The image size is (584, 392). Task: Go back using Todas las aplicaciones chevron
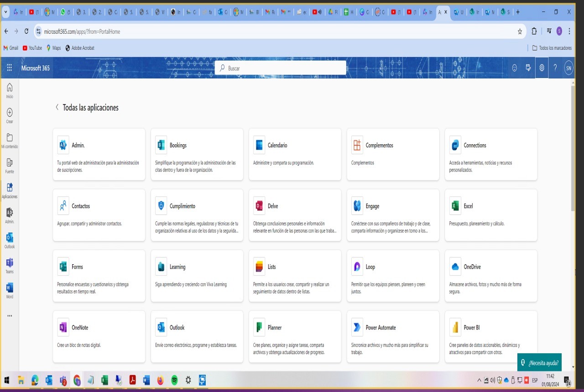57,107
